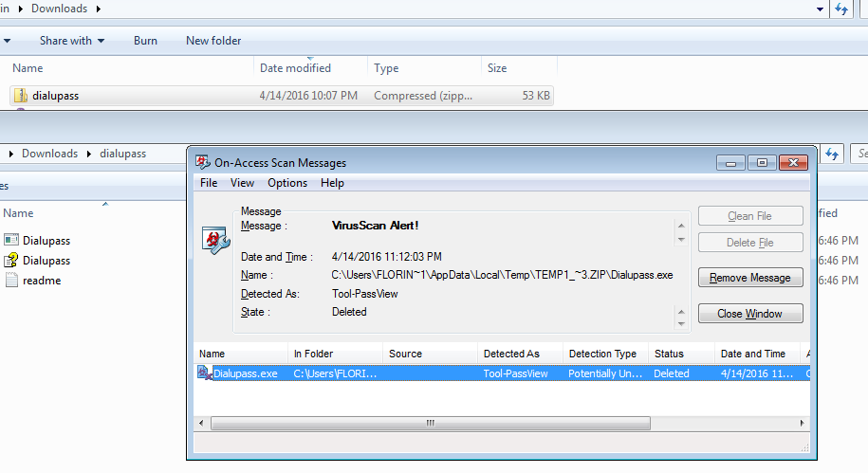The image size is (868, 473).
Task: Click New folder in the Explorer toolbar
Action: pos(213,41)
